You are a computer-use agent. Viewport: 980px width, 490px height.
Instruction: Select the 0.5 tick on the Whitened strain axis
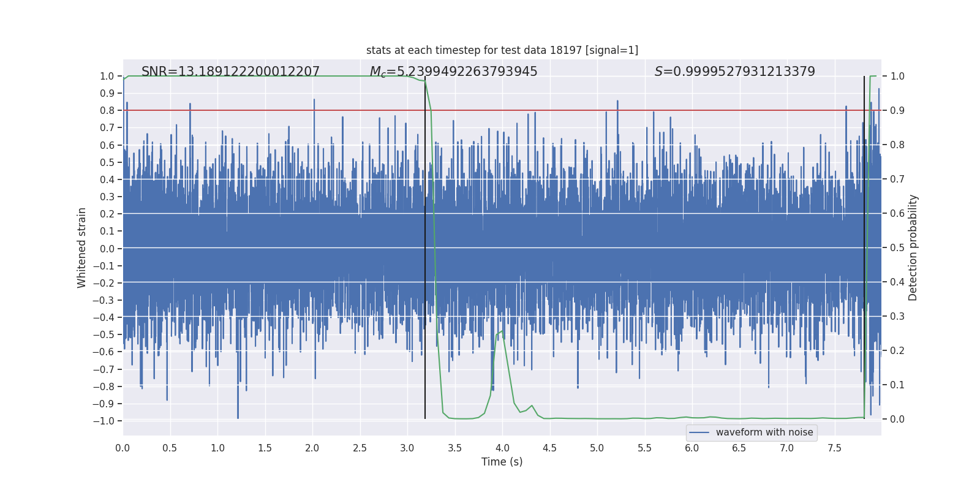click(107, 162)
